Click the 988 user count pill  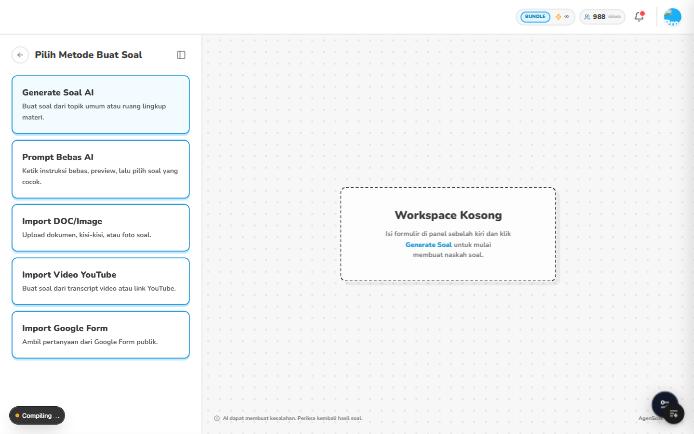(602, 17)
